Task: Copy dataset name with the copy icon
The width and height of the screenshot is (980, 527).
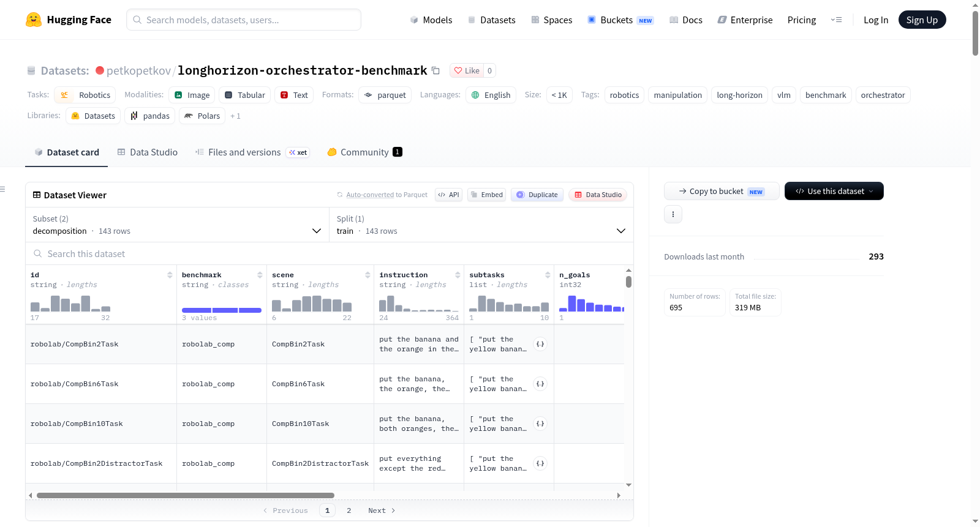Action: (x=435, y=70)
